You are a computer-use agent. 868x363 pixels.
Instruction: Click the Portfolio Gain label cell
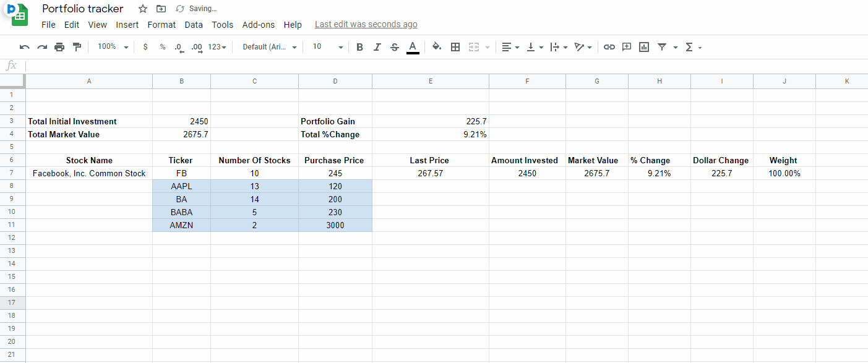pos(335,121)
